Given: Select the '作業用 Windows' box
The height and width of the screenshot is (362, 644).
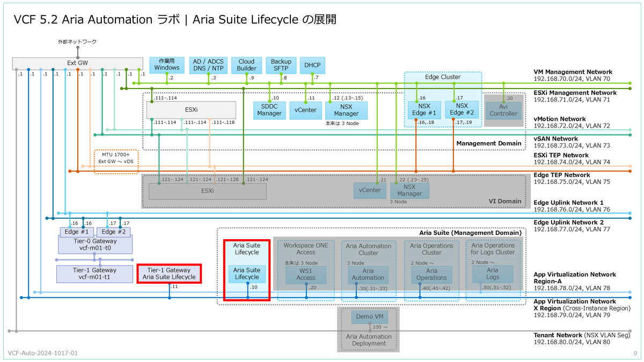Looking at the screenshot, I should [167, 65].
